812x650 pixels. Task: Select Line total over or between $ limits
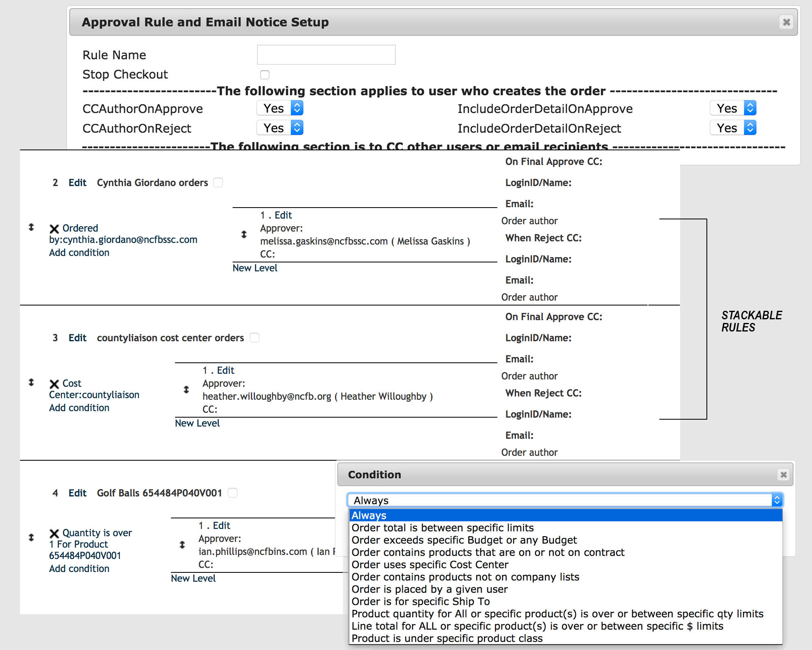point(566,626)
